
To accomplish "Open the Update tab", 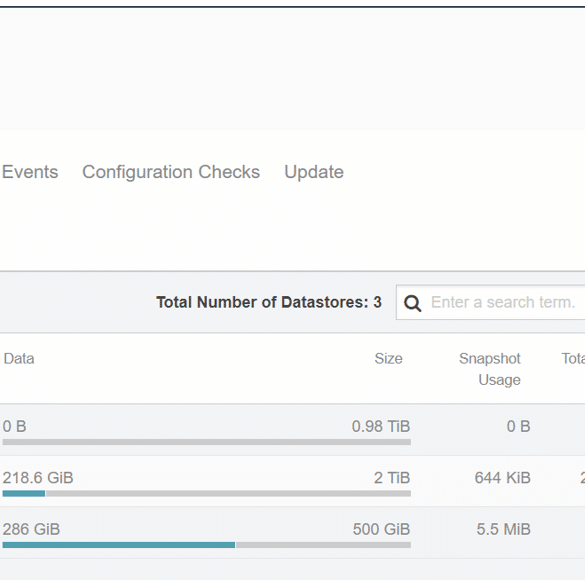I will tap(314, 172).
